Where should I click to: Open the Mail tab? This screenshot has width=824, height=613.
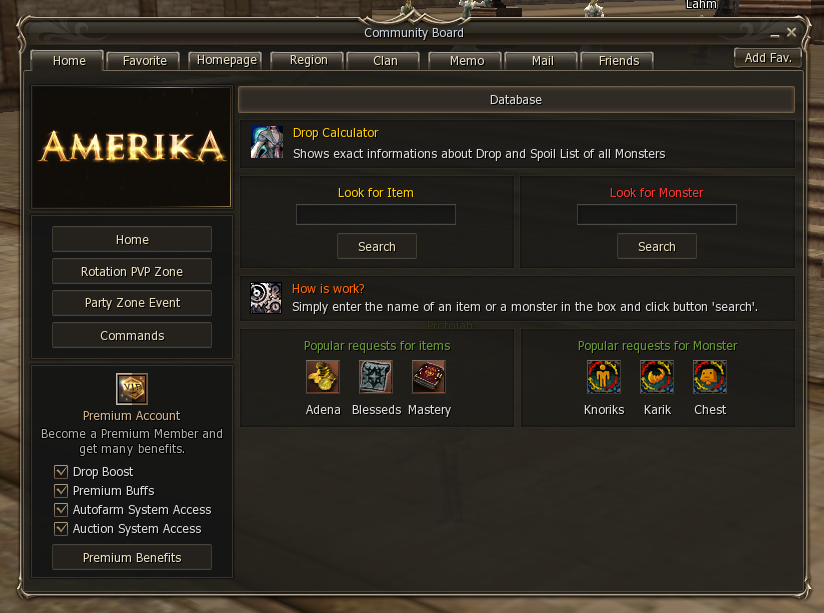(542, 60)
